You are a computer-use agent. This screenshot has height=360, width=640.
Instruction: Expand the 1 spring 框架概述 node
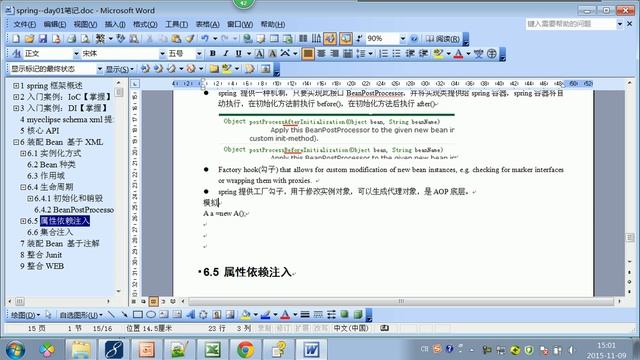coord(16,86)
